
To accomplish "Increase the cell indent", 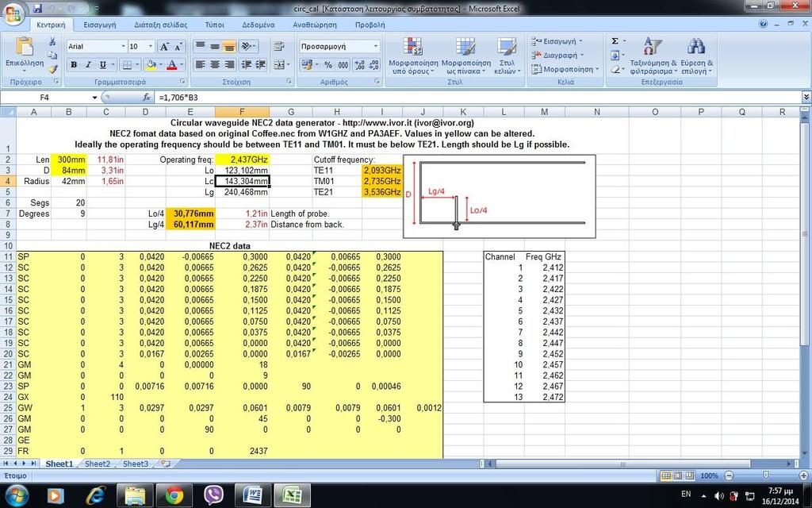I will [260, 65].
